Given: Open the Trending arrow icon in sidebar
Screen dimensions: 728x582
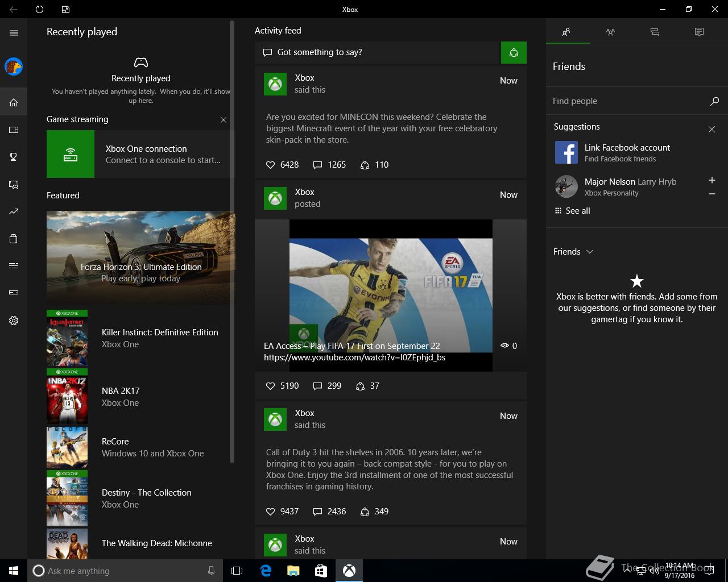Looking at the screenshot, I should pyautogui.click(x=14, y=211).
